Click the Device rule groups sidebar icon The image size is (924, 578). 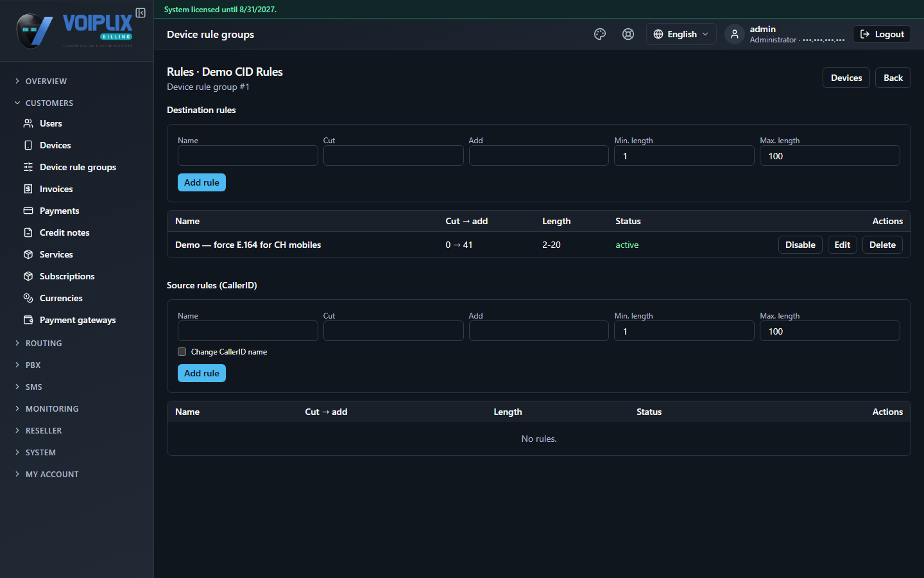click(28, 167)
